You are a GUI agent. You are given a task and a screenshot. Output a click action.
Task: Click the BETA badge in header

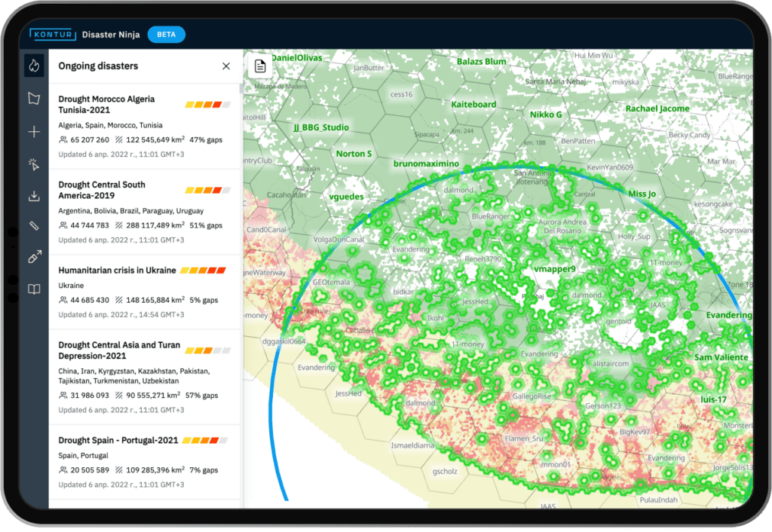(166, 35)
